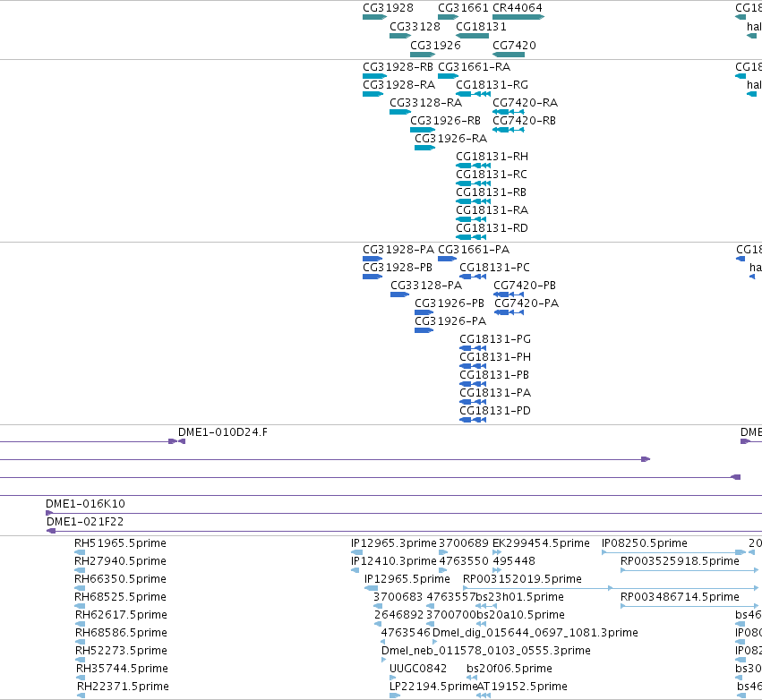The width and height of the screenshot is (762, 700).
Task: Click protein label CG18131-PC
Action: click(494, 268)
